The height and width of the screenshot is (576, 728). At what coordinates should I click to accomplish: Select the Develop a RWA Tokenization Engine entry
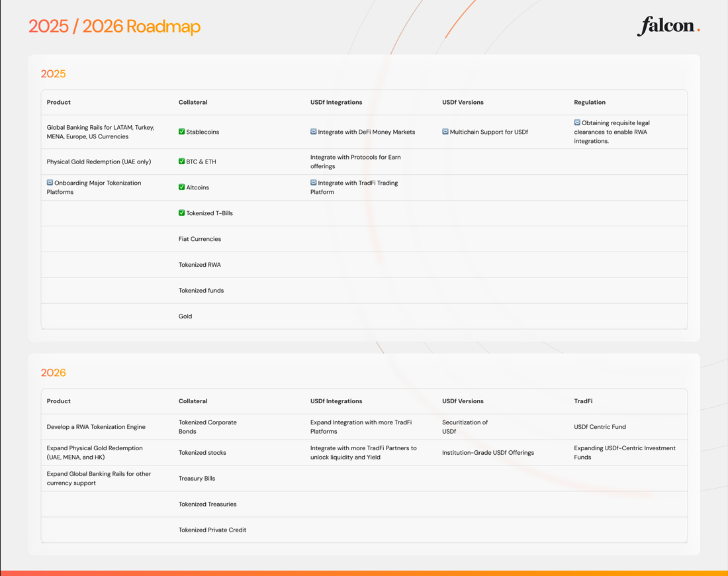click(x=96, y=427)
